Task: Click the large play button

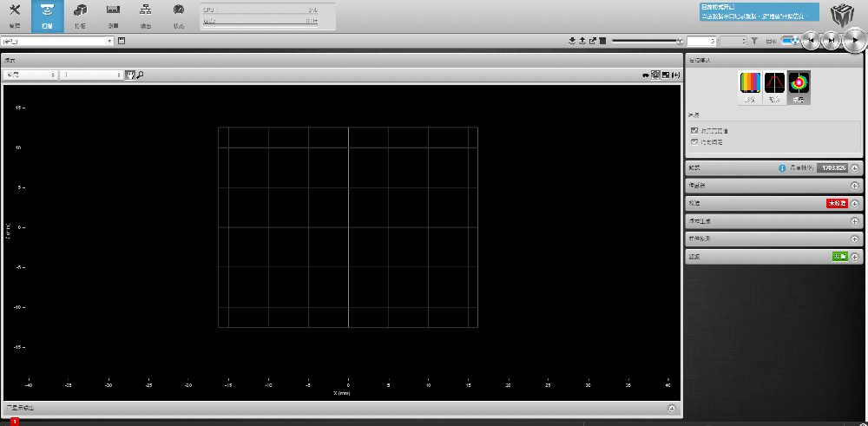Action: click(x=855, y=41)
